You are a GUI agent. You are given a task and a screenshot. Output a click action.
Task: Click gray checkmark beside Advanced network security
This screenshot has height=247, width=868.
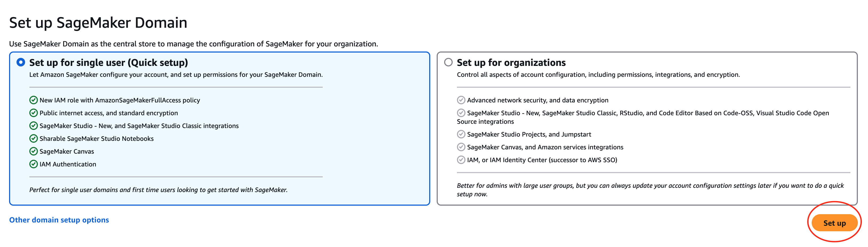[x=461, y=100]
